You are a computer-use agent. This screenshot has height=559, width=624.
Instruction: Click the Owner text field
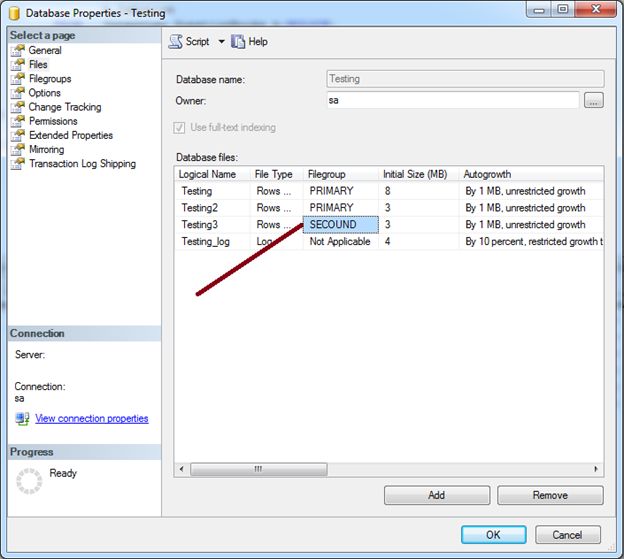(x=453, y=100)
